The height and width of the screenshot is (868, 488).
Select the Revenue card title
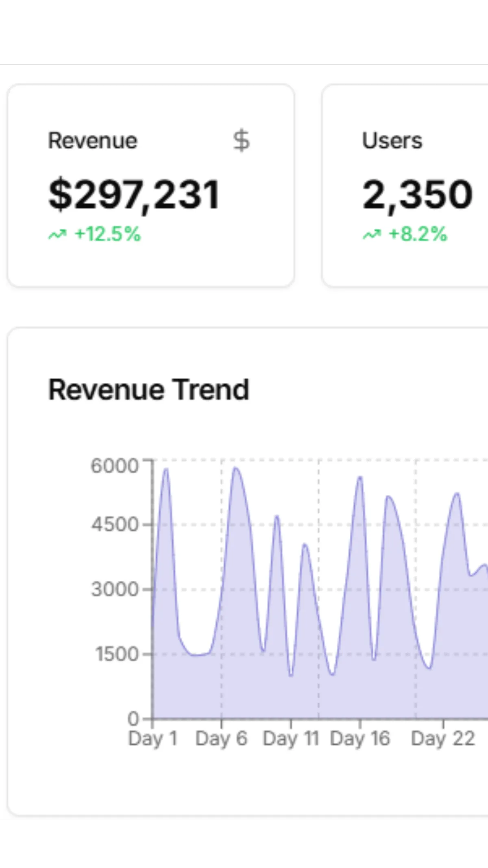tap(93, 141)
